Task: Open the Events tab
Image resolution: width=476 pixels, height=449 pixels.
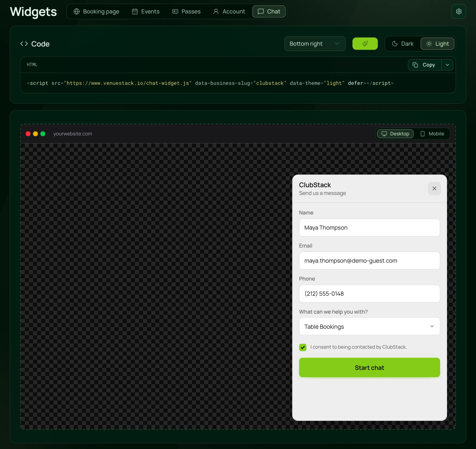Action: point(145,11)
